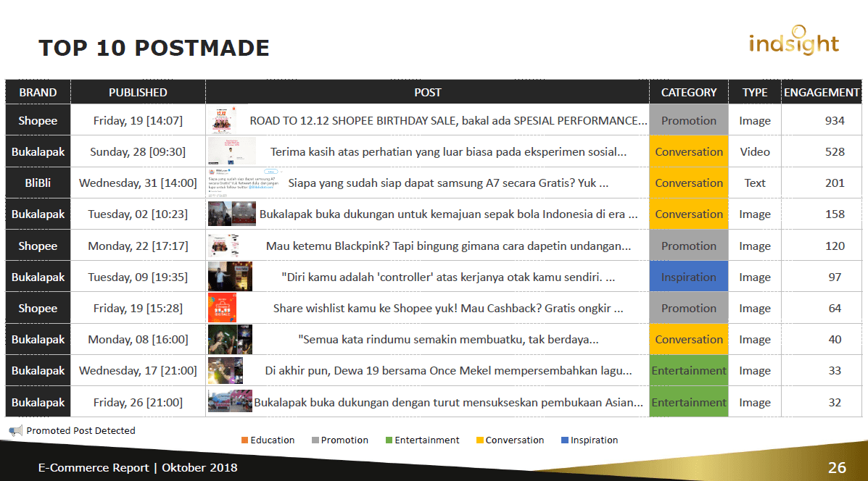The width and height of the screenshot is (868, 481).
Task: Select the green Entertainment legend swatch
Action: 389,440
